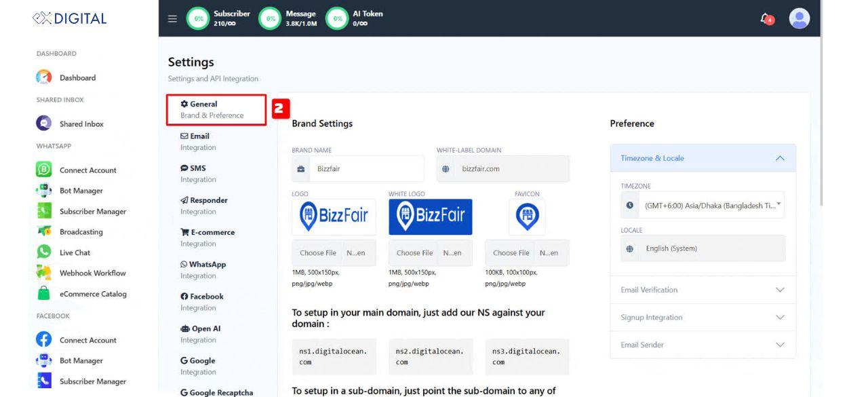Click the X Digital logo
Screen dimensions: 868x397
coord(69,18)
